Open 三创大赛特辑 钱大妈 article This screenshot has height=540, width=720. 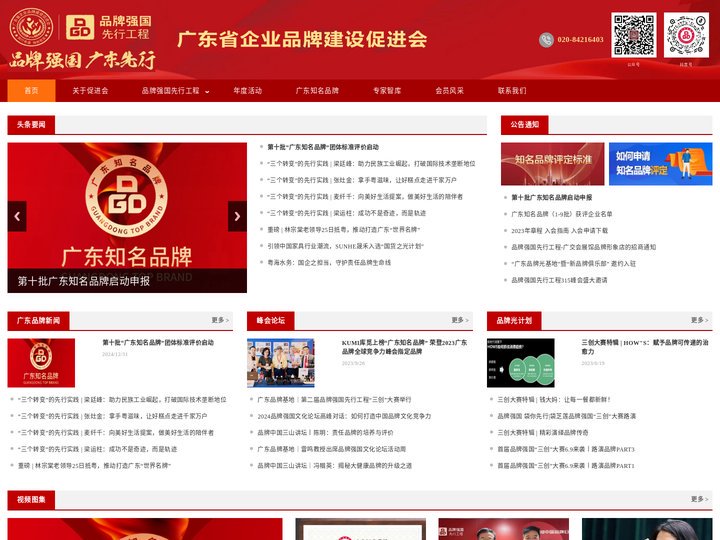pyautogui.click(x=554, y=399)
